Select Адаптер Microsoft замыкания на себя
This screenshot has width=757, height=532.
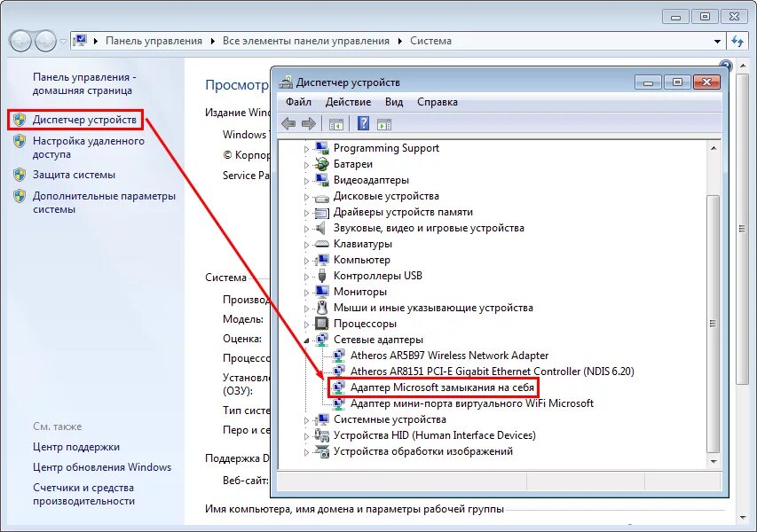442,387
